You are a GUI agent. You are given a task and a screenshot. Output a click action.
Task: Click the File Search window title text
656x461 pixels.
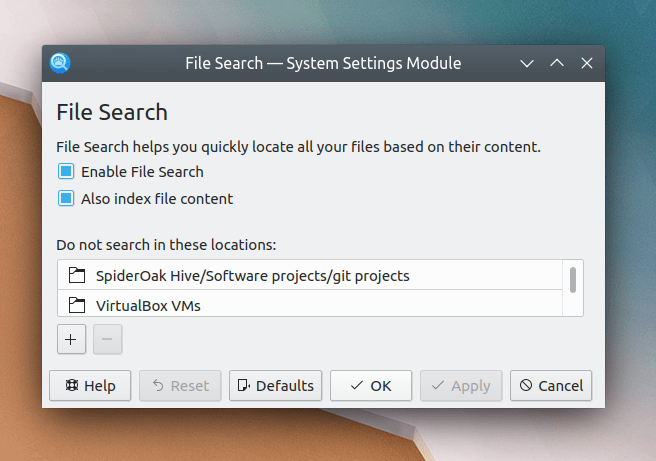click(323, 63)
